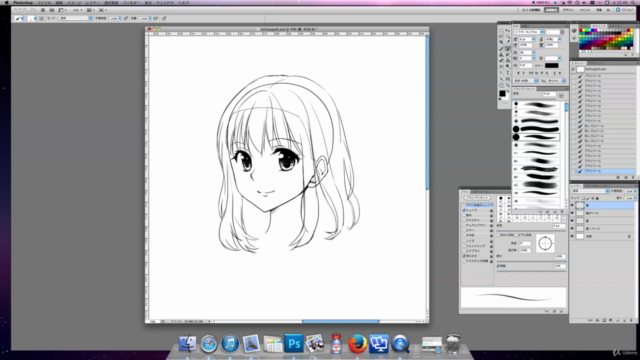Open flow dropdown in options bar

pyautogui.click(x=149, y=18)
